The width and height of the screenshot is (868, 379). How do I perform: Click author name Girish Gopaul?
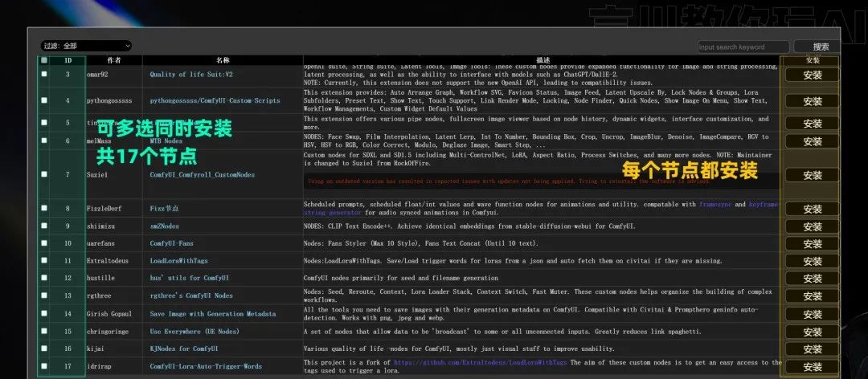point(109,314)
